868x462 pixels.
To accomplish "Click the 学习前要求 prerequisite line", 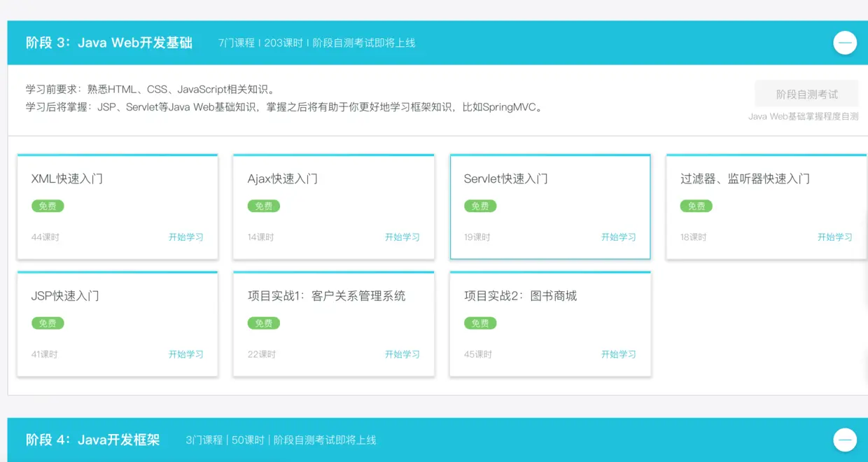I will 152,90.
